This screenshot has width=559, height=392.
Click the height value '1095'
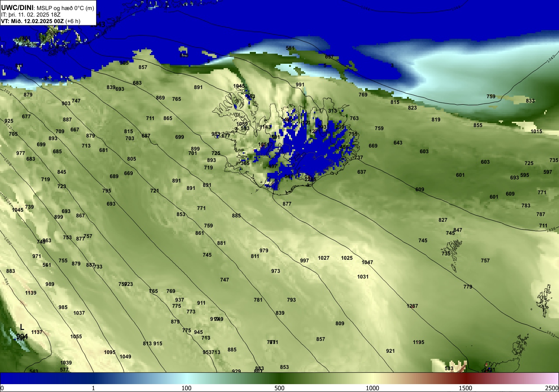point(110,352)
